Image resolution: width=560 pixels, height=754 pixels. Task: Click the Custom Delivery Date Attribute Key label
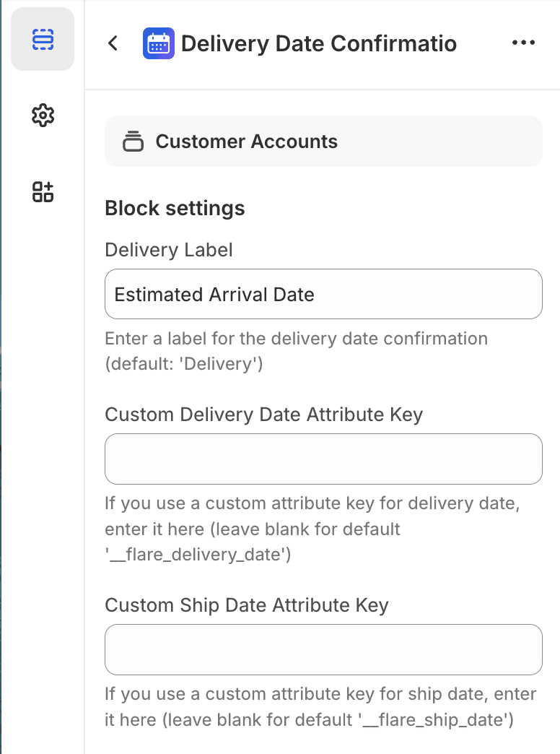263,415
